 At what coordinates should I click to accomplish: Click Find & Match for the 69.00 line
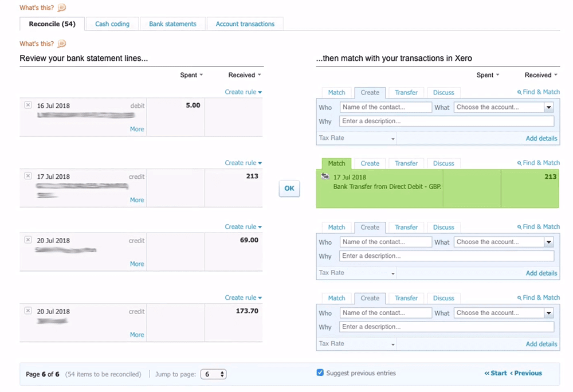[538, 227]
